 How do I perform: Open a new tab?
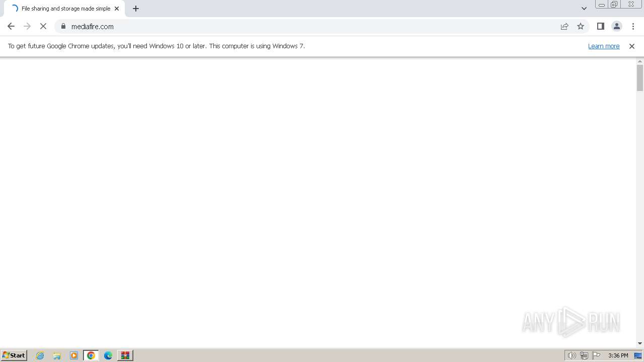(136, 9)
